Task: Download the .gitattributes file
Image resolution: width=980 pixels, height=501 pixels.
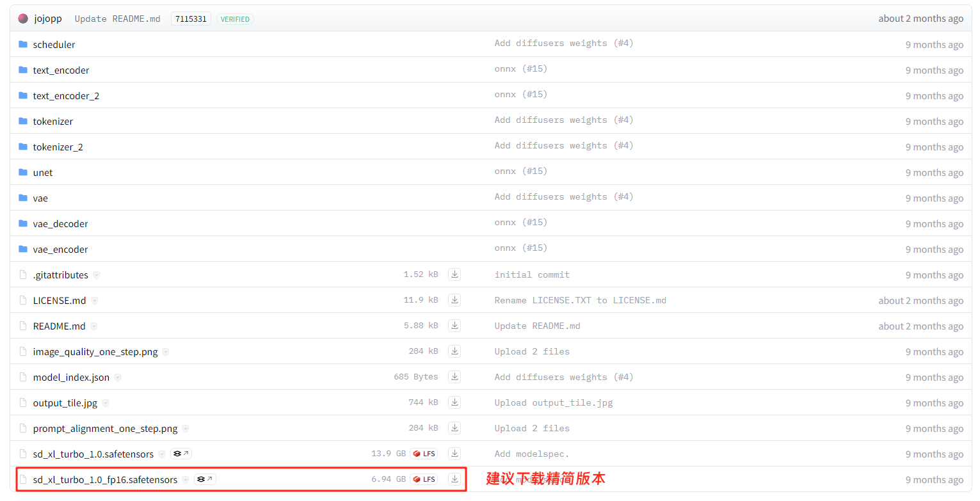Action: [454, 274]
